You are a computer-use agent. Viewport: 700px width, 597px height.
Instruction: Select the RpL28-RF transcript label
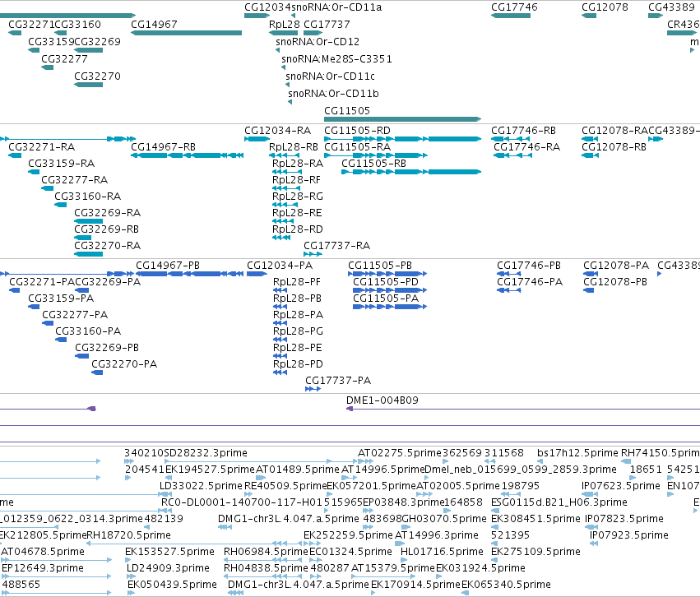coord(296,180)
